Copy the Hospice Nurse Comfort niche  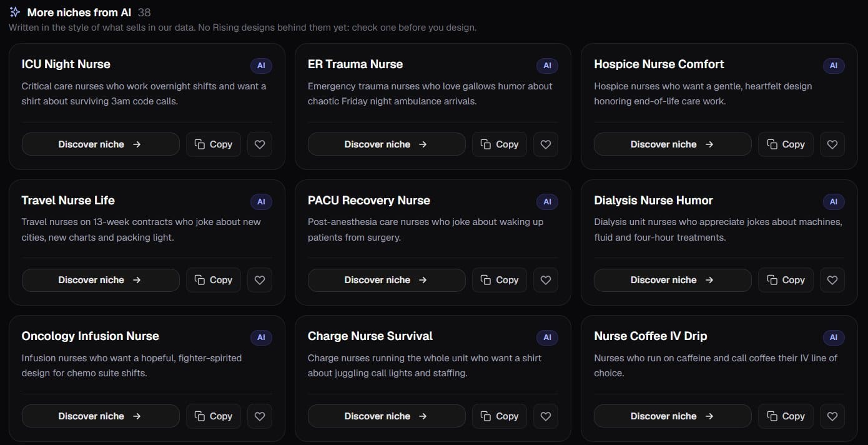click(x=786, y=144)
